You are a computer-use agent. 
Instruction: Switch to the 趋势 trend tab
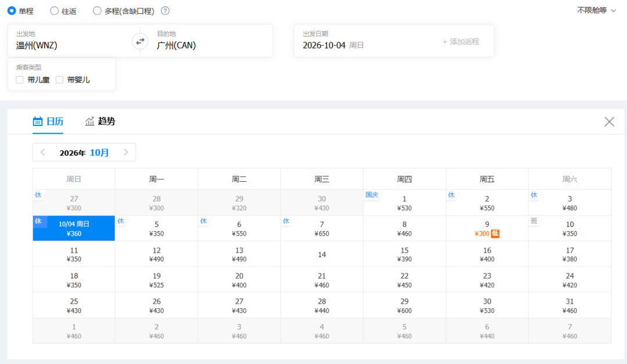pos(100,121)
